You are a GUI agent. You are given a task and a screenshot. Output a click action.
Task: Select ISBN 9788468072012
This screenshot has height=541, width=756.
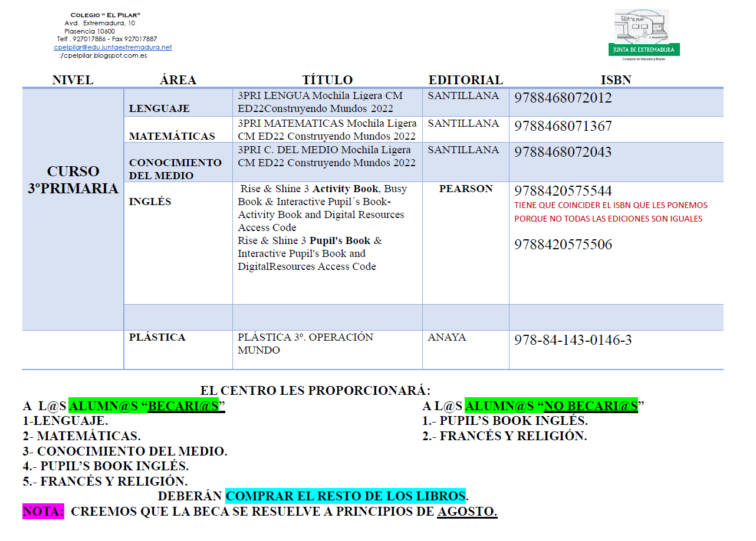(x=563, y=98)
